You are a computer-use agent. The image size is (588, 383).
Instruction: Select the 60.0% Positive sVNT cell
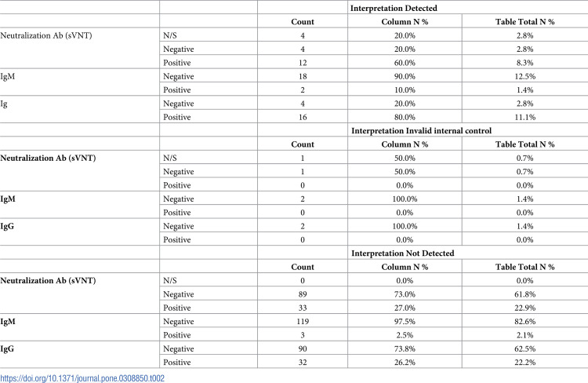point(405,63)
